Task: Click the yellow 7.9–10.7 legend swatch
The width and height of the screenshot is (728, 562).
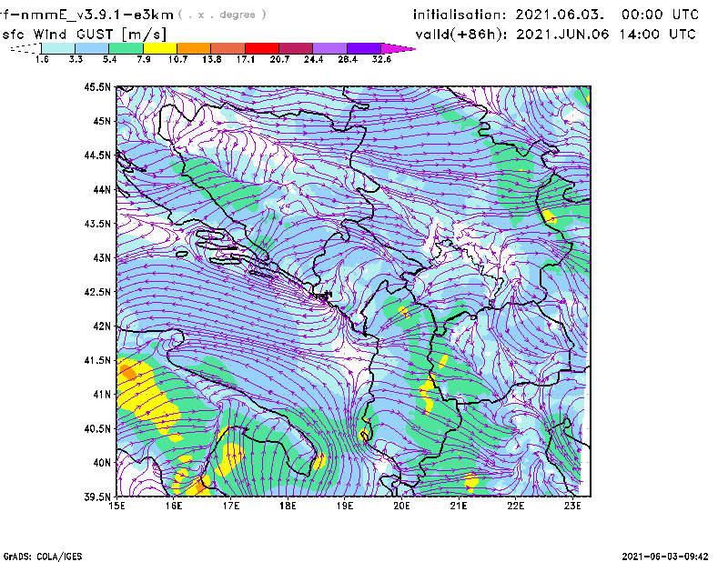Action: click(x=160, y=48)
